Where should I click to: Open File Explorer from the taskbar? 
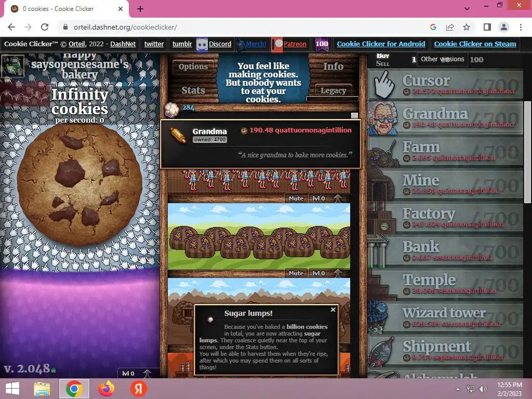[x=42, y=389]
